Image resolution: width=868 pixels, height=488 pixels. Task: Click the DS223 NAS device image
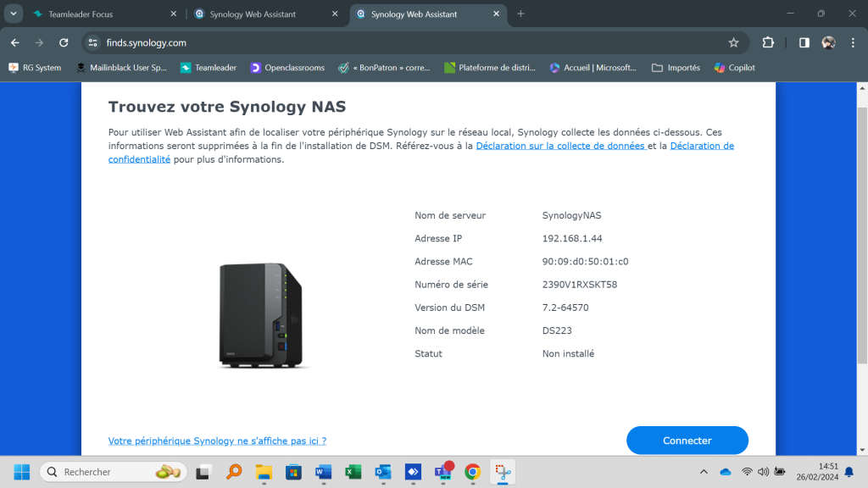(x=261, y=314)
